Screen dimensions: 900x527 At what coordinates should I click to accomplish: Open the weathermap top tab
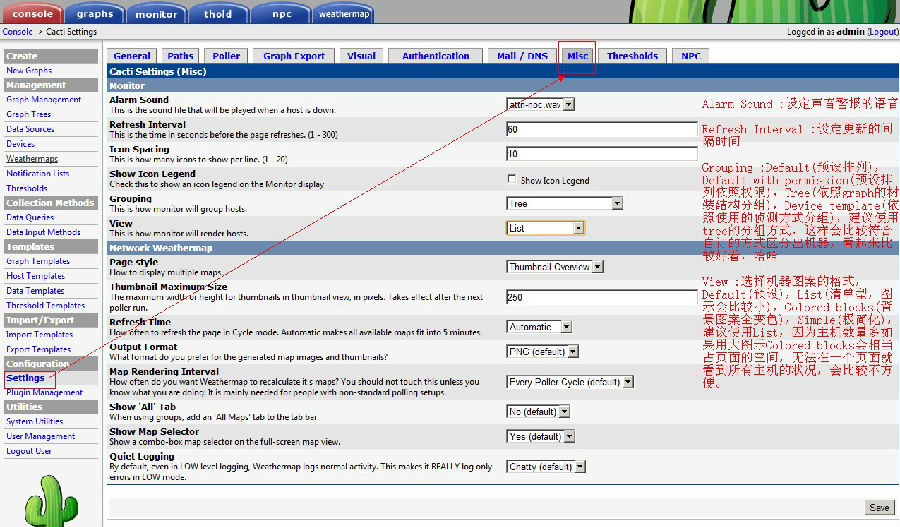pos(344,14)
